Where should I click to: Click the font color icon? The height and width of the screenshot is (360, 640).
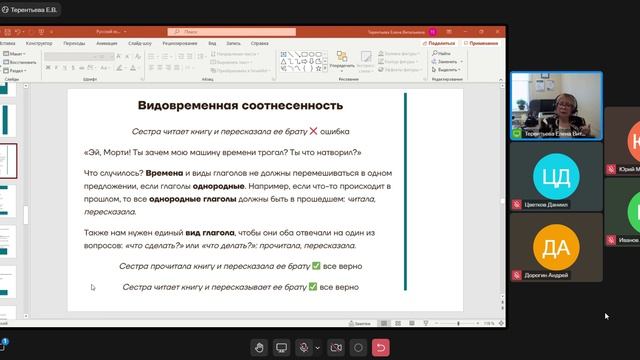(x=133, y=68)
